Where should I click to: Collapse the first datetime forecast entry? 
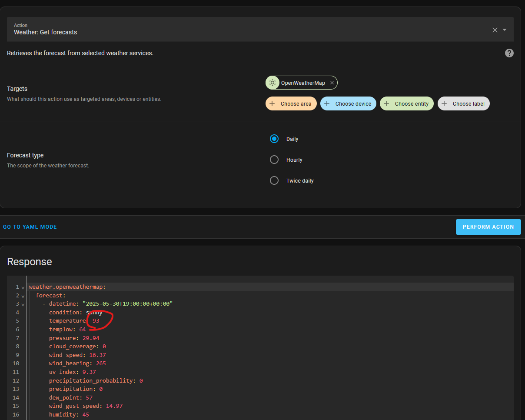click(x=23, y=304)
